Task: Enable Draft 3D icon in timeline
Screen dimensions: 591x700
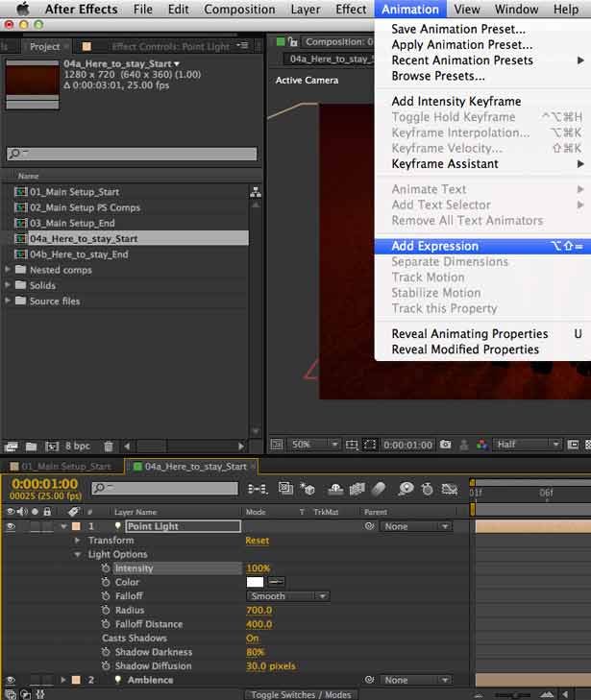Action: pos(308,490)
